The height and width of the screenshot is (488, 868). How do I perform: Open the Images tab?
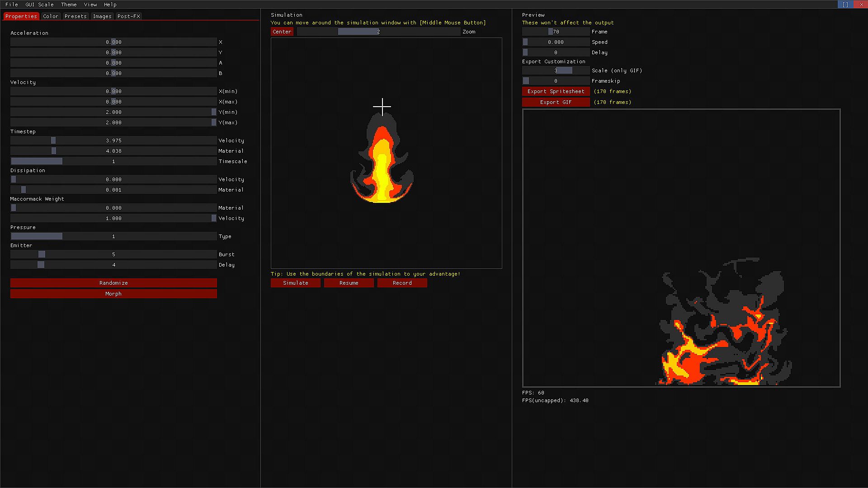pos(102,16)
